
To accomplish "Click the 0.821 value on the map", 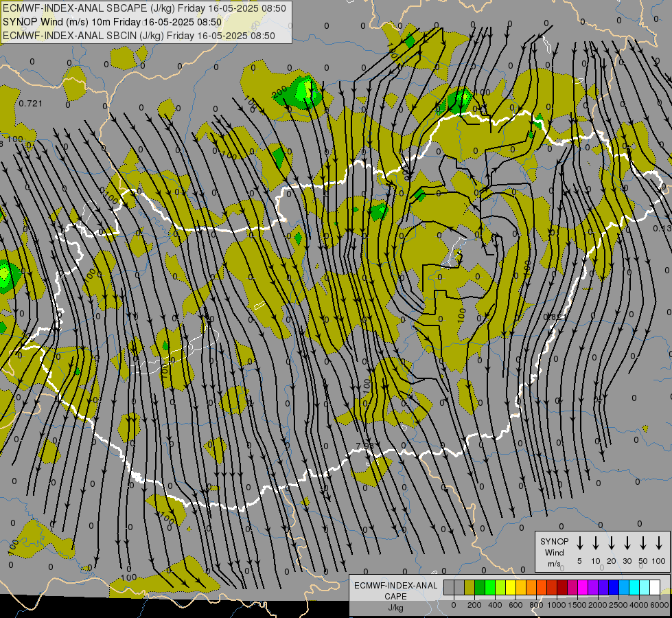I will tap(555, 317).
